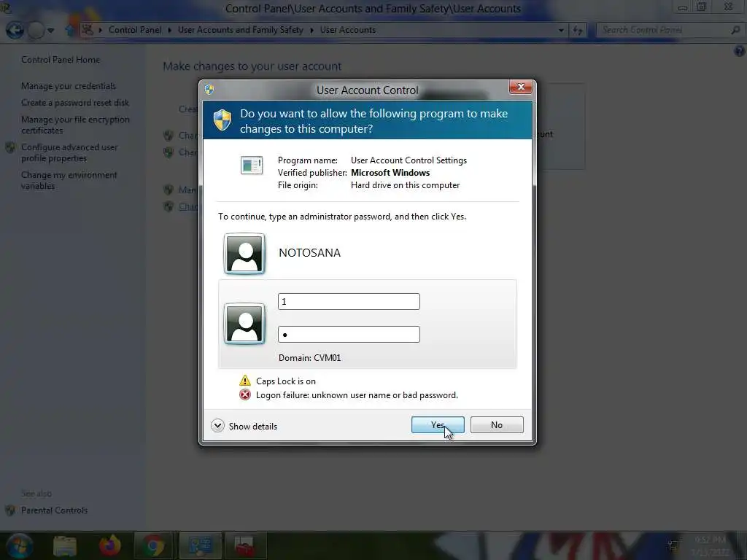Open Google Chrome from the taskbar
This screenshot has width=747, height=560.
pos(153,545)
